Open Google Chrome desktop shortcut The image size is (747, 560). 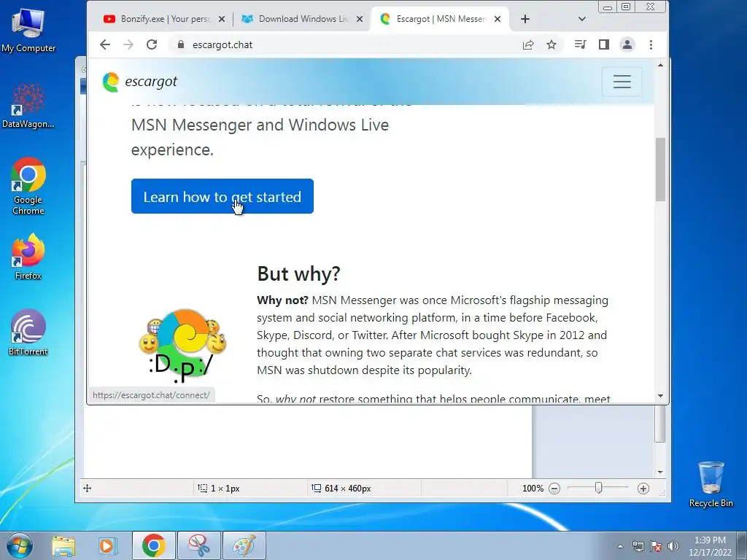pyautogui.click(x=28, y=186)
